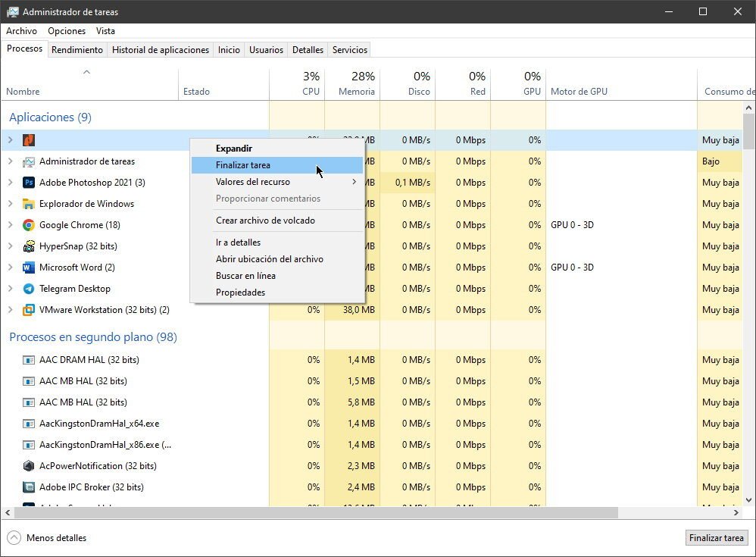This screenshot has width=756, height=557.
Task: Switch to the Servicios tab
Action: 349,49
